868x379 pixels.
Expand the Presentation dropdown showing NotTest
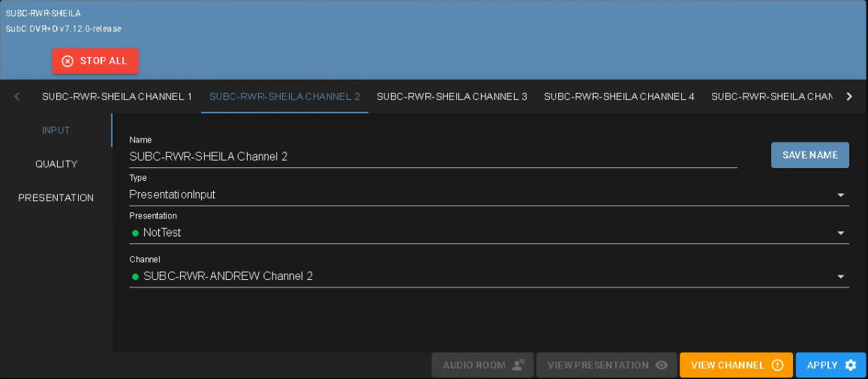click(x=840, y=233)
